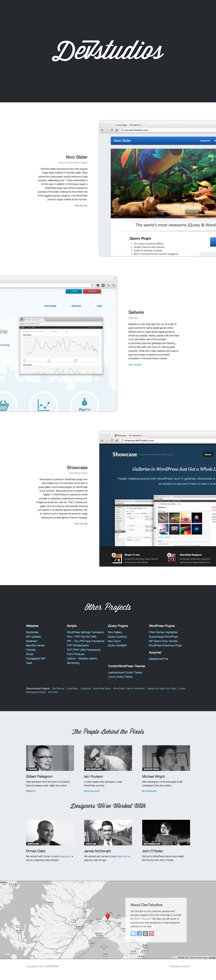
Task: Open the Nivo Zoom link
Action: [x=114, y=641]
